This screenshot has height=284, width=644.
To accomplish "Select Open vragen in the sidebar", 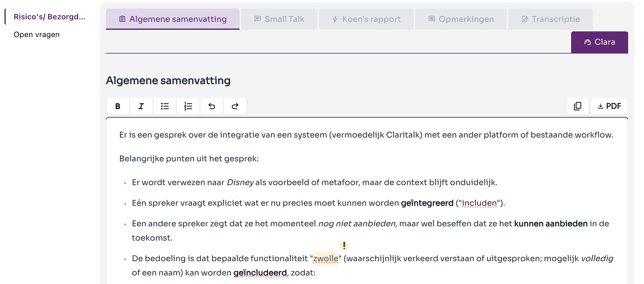I will [37, 35].
